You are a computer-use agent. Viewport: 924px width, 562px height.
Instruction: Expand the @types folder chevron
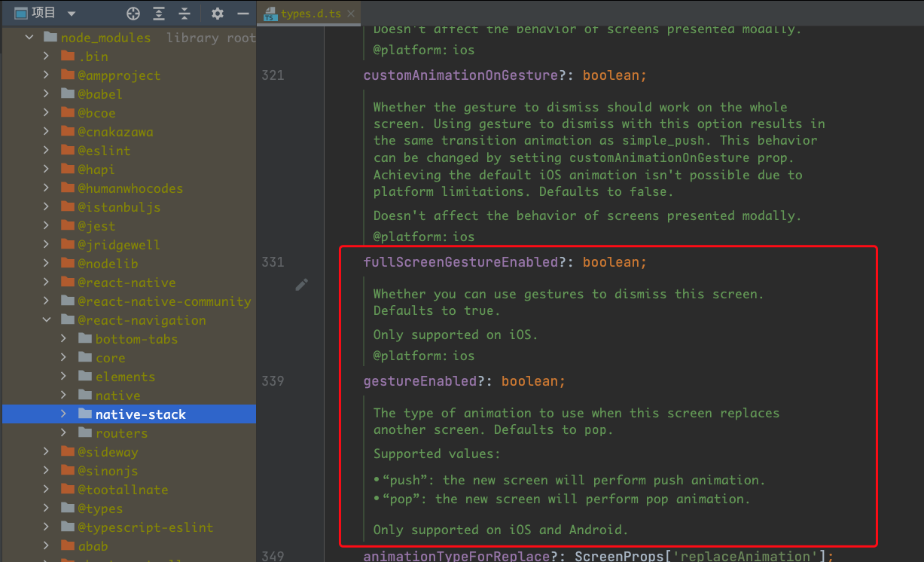coord(47,509)
